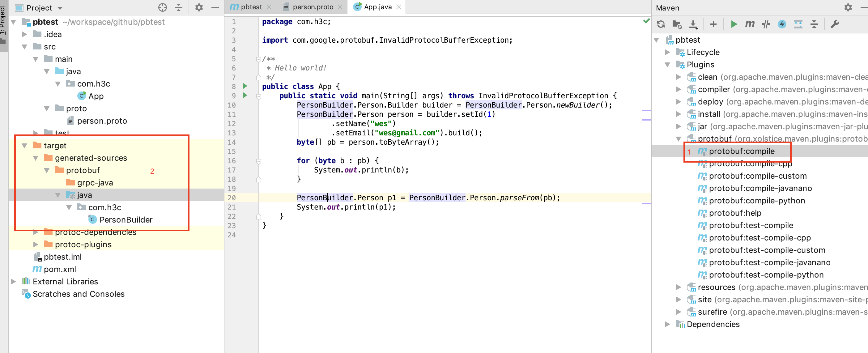The image size is (868, 353).
Task: Click Reimport All Maven Projects icon
Action: pos(661,24)
